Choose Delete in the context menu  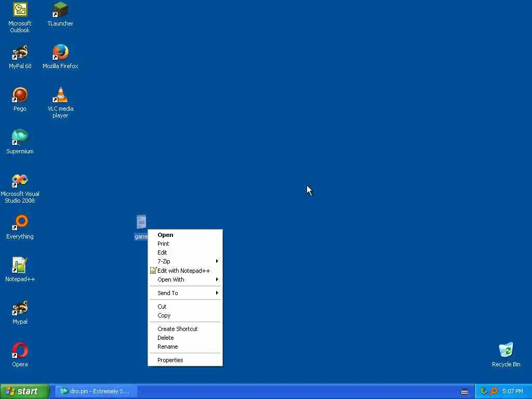click(185, 338)
